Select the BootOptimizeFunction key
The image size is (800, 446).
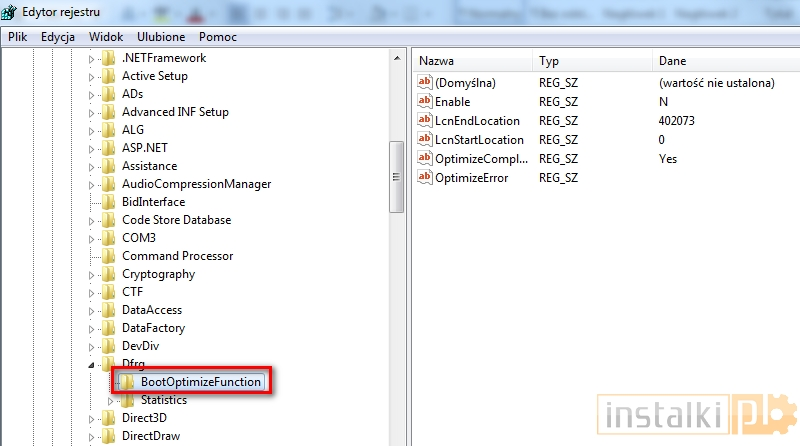[x=201, y=382]
